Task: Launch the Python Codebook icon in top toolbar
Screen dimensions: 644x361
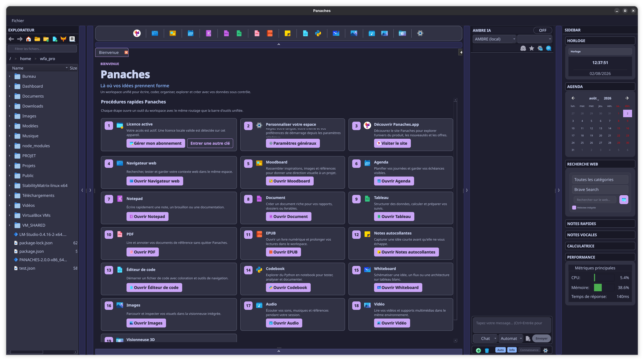Action: pos(318,33)
